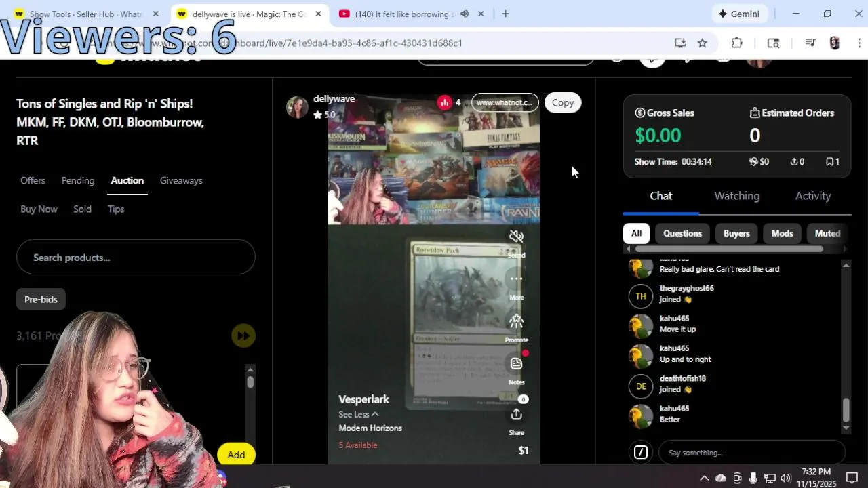Image resolution: width=868 pixels, height=488 pixels.
Task: Filter chat by Muted
Action: coord(827,233)
